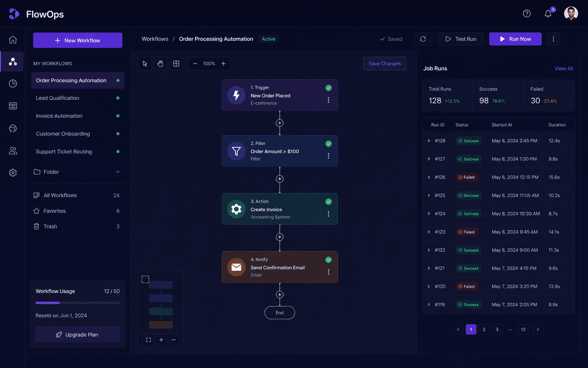Open options menu on Filter node
This screenshot has width=588, height=368.
[328, 156]
